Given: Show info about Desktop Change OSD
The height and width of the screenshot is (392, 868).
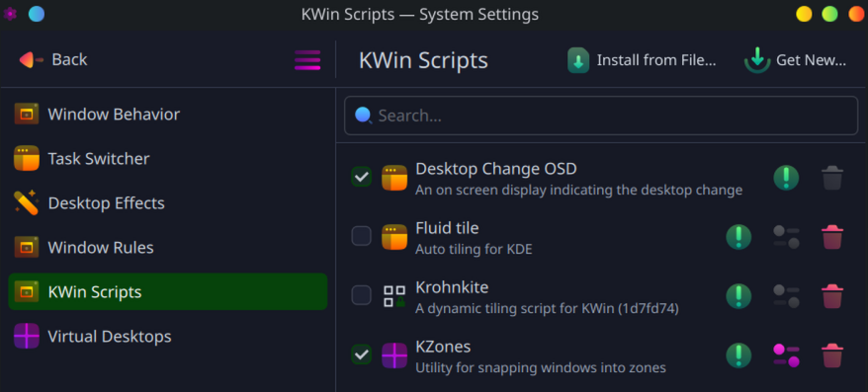Looking at the screenshot, I should (786, 178).
